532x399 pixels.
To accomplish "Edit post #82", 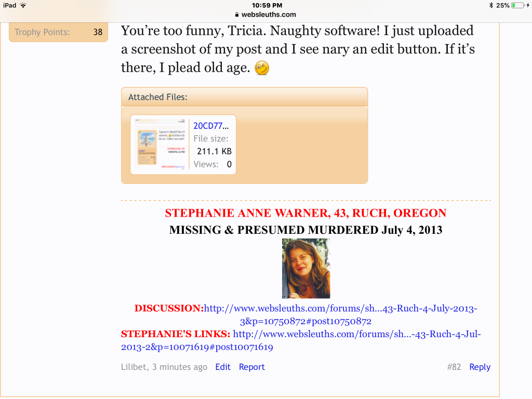I will click(223, 367).
